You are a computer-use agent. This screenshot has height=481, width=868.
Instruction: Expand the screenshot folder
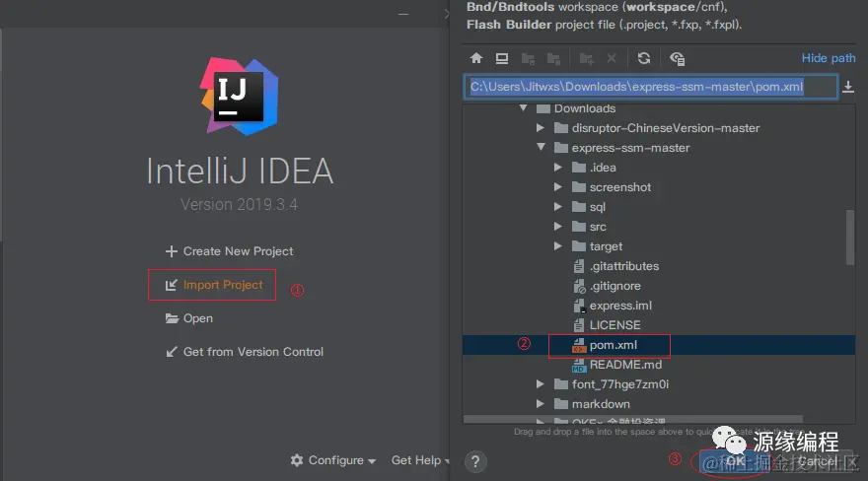pyautogui.click(x=558, y=187)
